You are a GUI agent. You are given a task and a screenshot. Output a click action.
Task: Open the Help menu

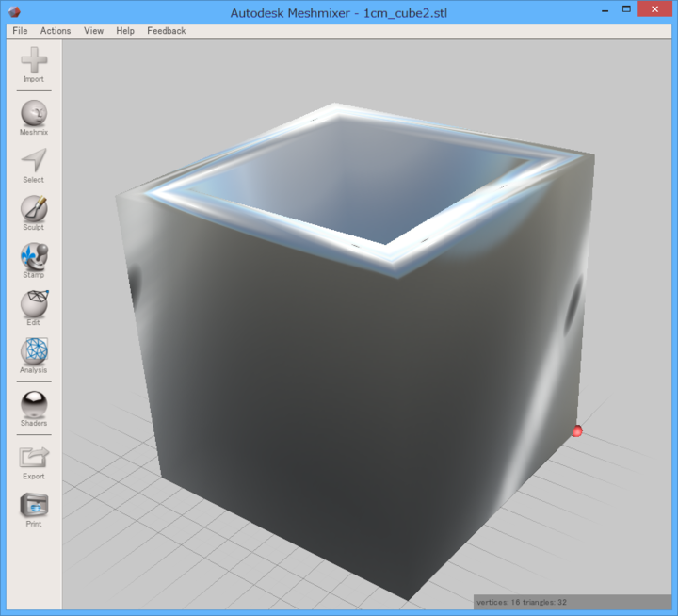(125, 31)
